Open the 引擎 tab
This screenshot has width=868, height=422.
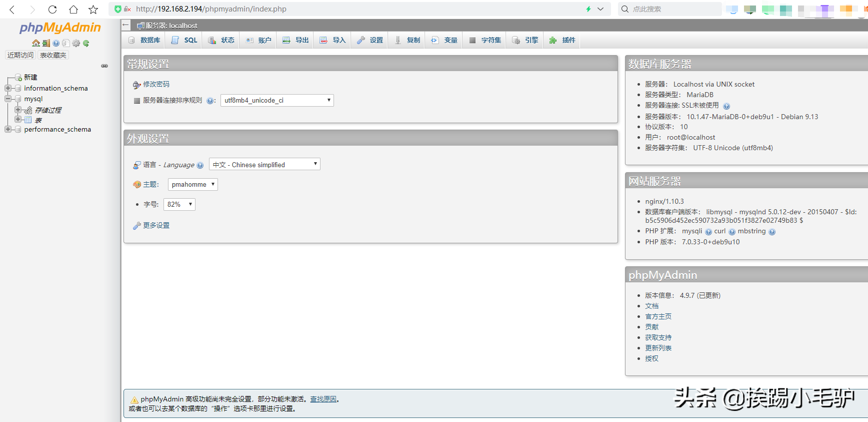tap(525, 40)
